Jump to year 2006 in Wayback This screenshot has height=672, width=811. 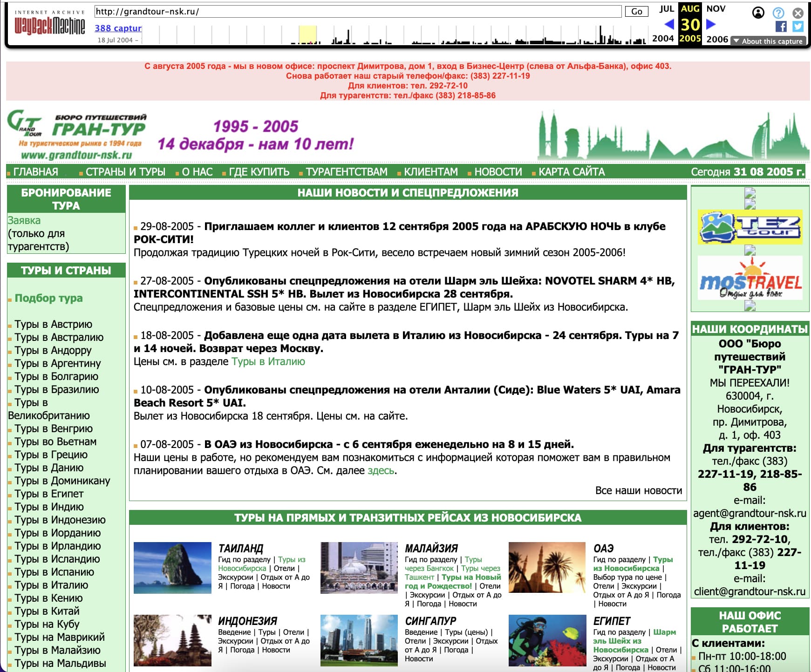point(717,39)
